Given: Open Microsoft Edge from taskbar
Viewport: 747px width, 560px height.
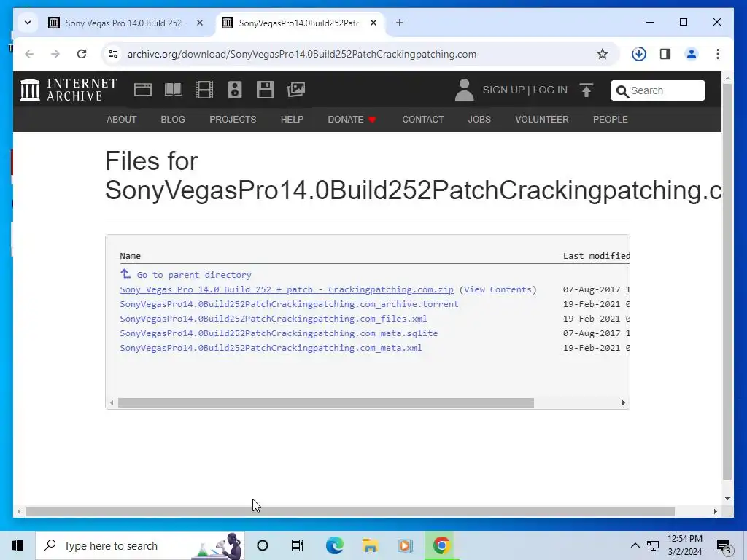Looking at the screenshot, I should pyautogui.click(x=334, y=545).
